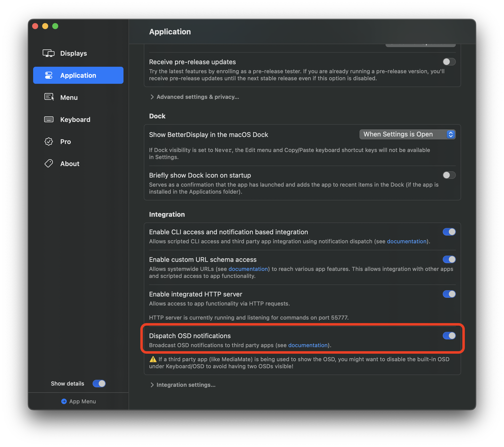Switch to the About section

point(70,164)
